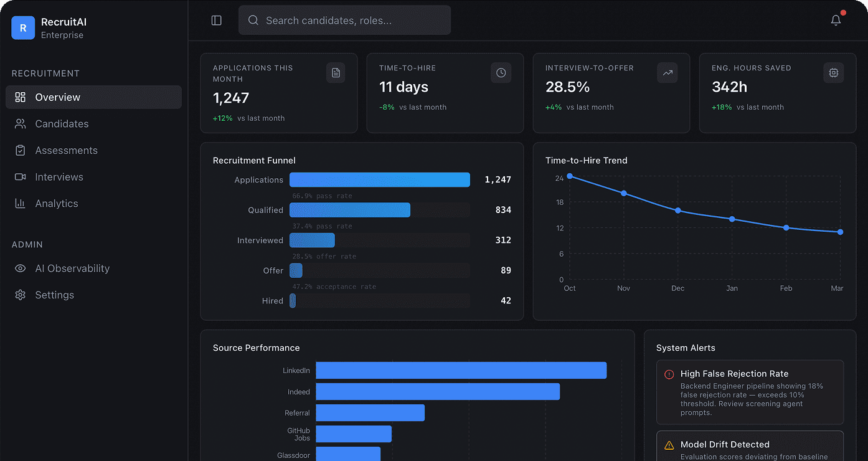
Task: Click the Glassdoor source bar
Action: (x=348, y=454)
